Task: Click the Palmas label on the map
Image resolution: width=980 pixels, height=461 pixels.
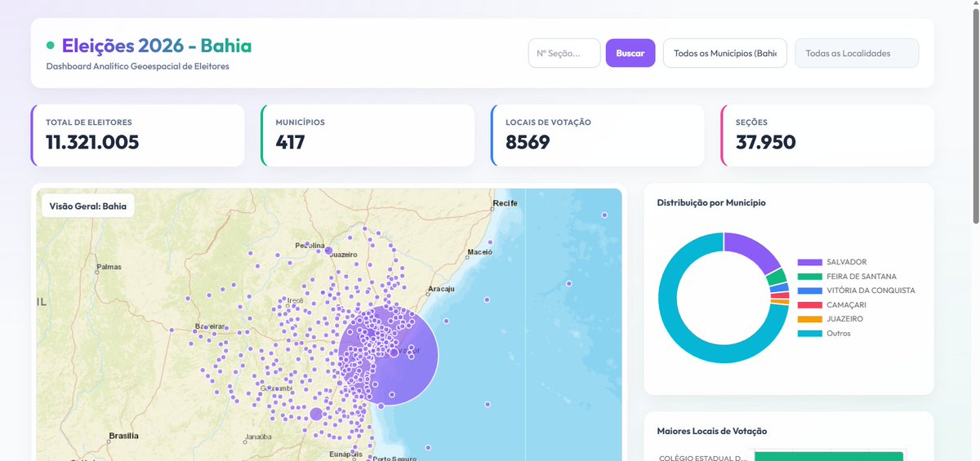Action: pos(109,267)
